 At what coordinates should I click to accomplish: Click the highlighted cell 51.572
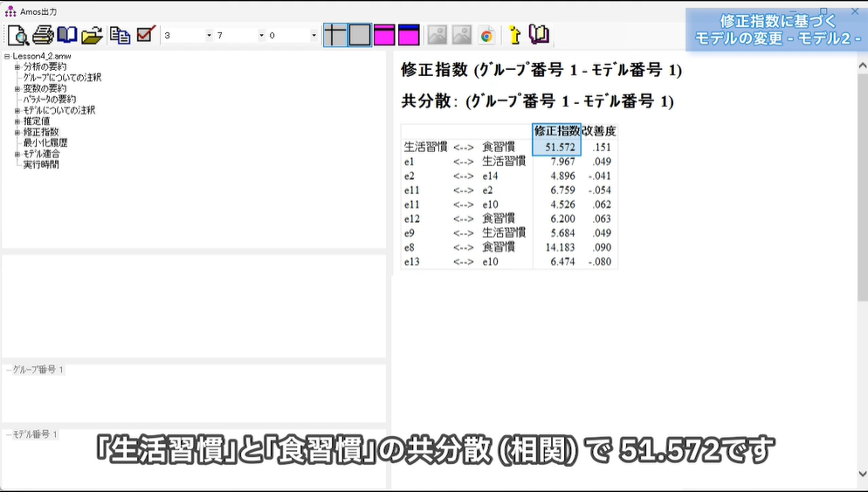[557, 147]
